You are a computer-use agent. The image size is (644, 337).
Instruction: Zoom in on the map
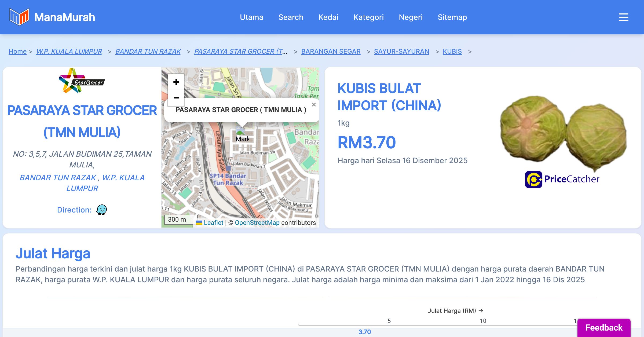(x=176, y=82)
